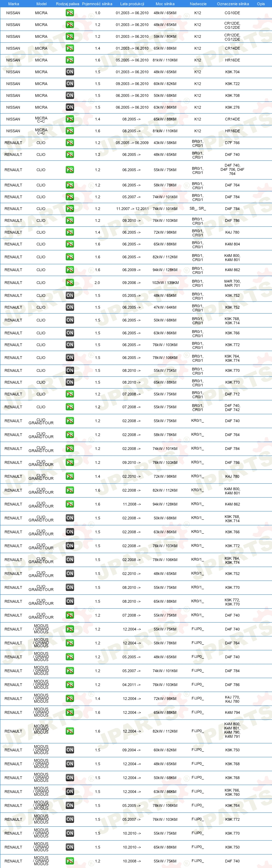Click the diesel icon in the Modus K9K 766, K9K 760 row

pos(70,792)
